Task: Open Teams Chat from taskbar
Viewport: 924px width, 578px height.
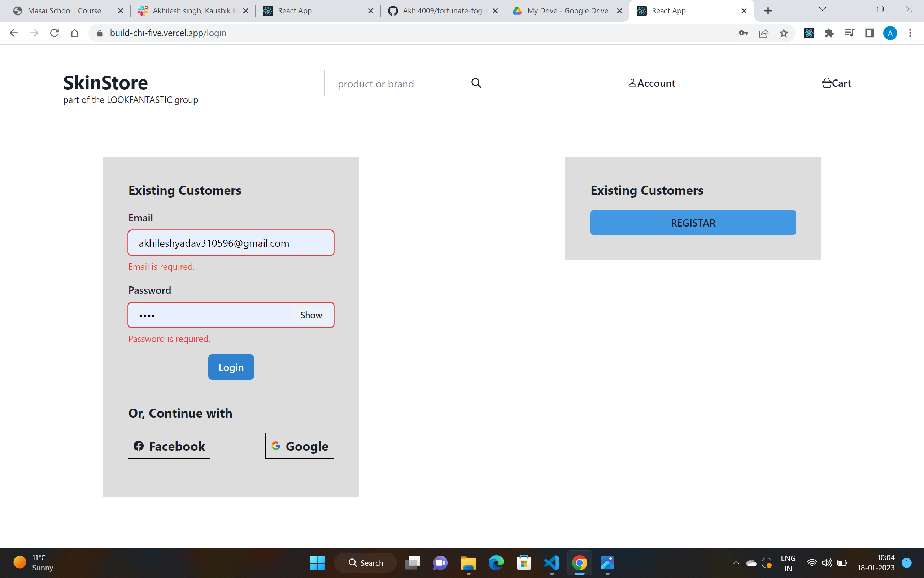Action: (440, 563)
